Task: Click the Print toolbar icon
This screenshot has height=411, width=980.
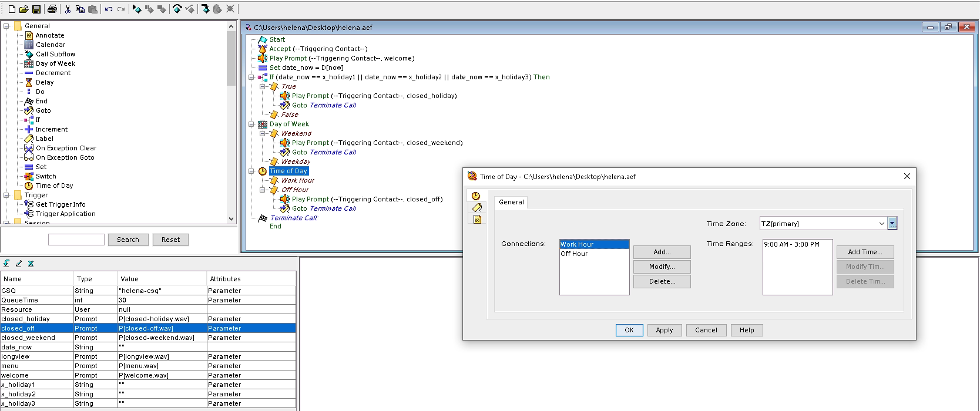Action: coord(52,9)
